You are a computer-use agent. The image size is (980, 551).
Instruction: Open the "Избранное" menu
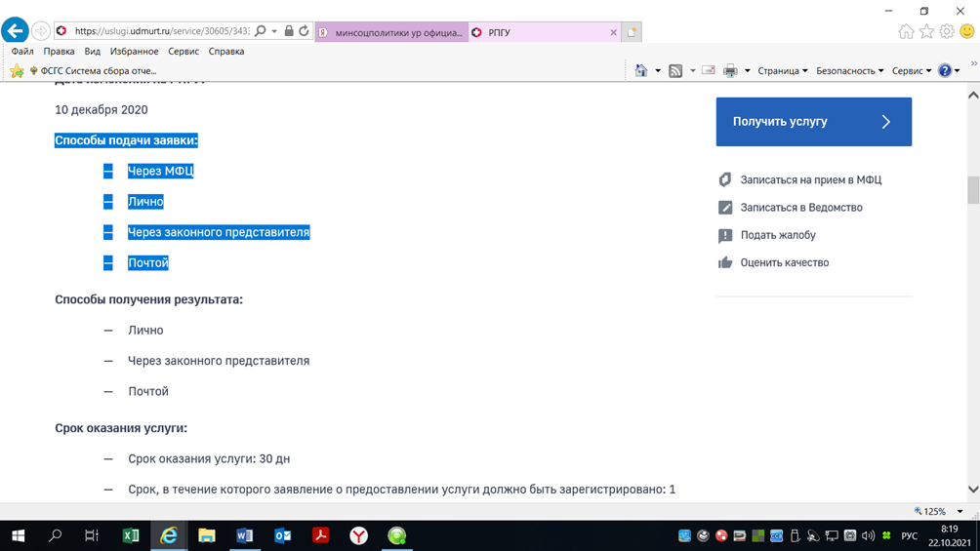coord(134,52)
